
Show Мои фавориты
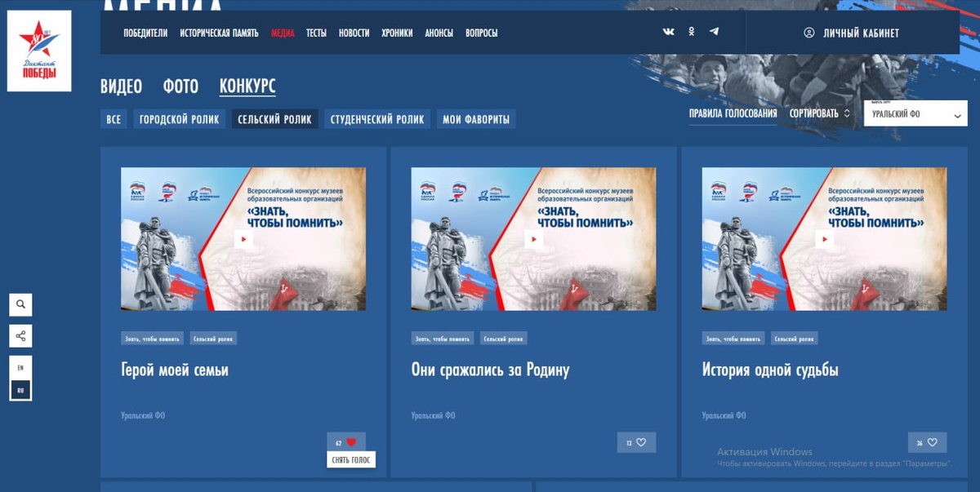click(x=476, y=119)
